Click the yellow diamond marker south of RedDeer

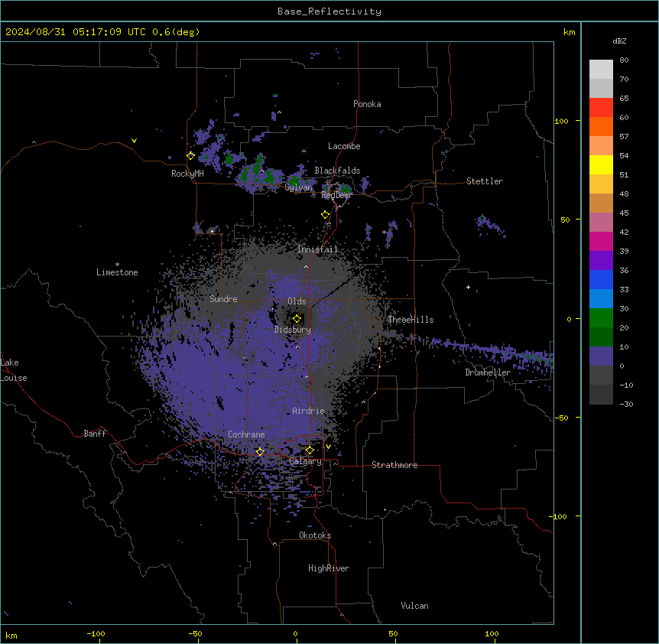coord(325,215)
